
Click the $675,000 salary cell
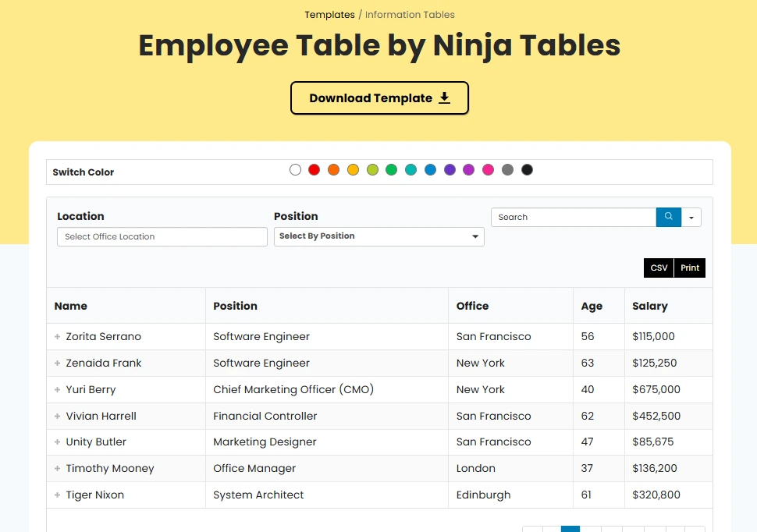tap(669, 389)
